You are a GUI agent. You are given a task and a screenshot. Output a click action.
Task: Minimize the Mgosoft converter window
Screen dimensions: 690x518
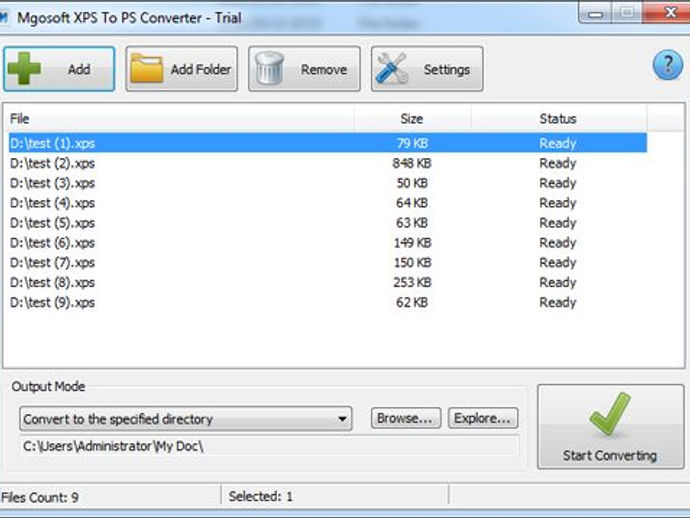coord(595,14)
